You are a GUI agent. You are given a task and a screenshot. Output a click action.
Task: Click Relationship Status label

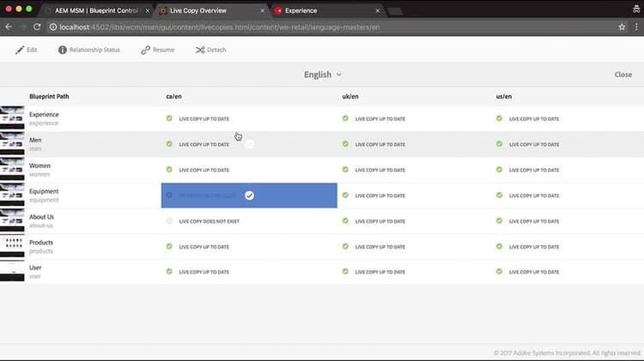pos(94,50)
